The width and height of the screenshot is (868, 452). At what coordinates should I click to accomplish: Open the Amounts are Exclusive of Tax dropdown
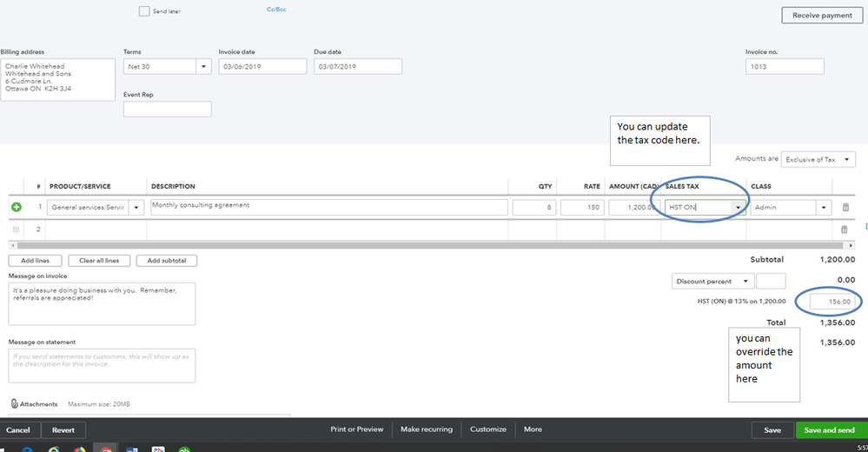click(818, 160)
